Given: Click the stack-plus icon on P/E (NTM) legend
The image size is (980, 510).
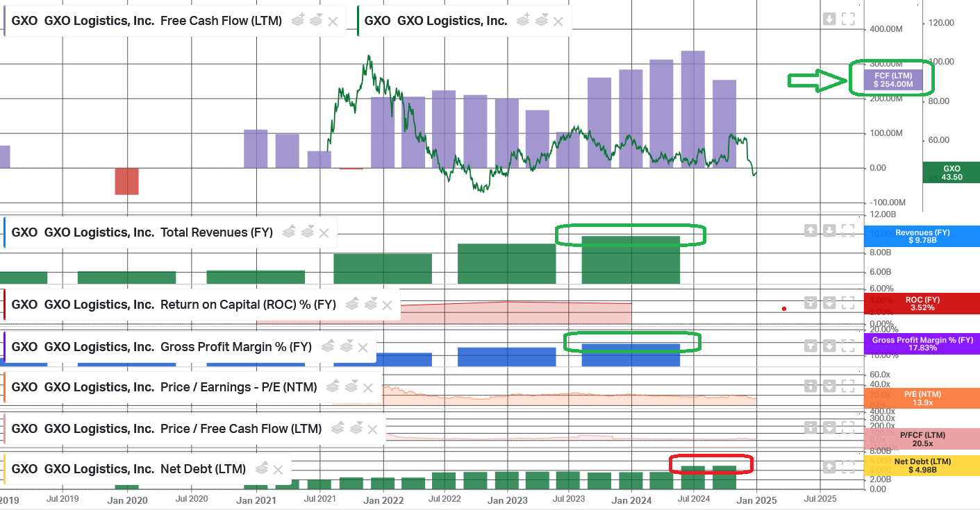Looking at the screenshot, I should (x=333, y=386).
